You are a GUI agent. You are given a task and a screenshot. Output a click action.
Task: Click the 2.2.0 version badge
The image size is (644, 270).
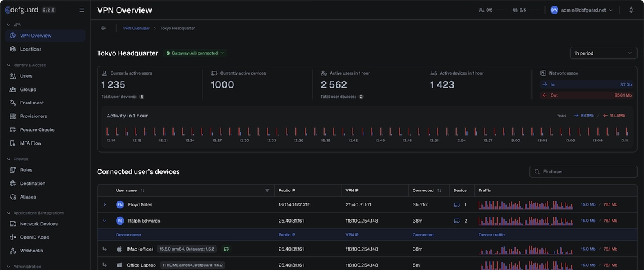point(49,10)
